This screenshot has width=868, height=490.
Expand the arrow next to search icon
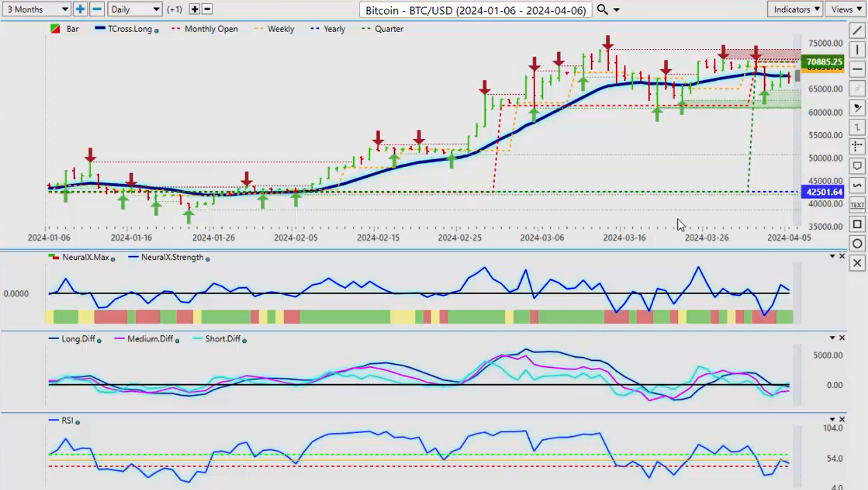616,10
